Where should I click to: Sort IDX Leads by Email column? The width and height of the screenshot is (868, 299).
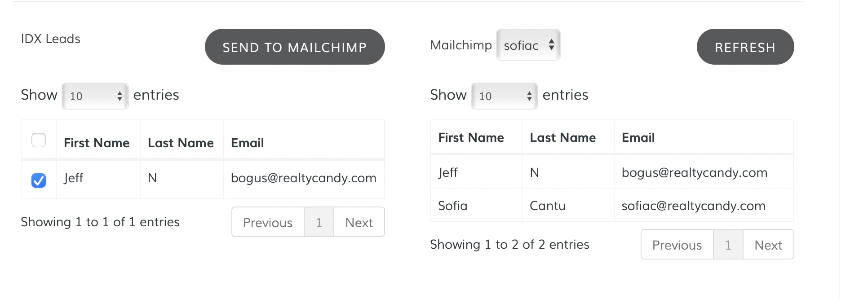click(248, 143)
